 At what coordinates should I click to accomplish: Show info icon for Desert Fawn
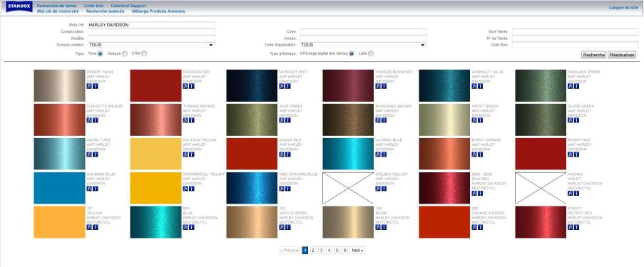96,86
